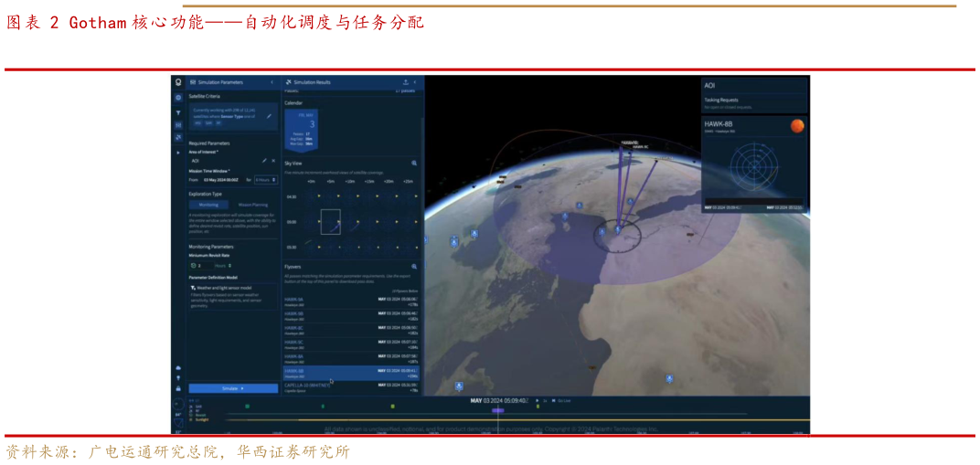Click the Gotham logo icon in the sidebar
Image resolution: width=980 pixels, height=465 pixels.
click(x=178, y=81)
